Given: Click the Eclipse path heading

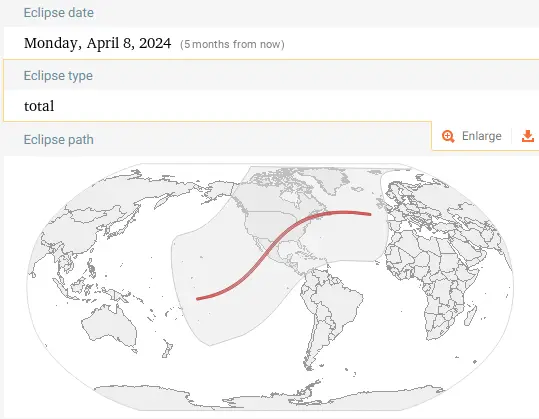Looking at the screenshot, I should click(58, 140).
